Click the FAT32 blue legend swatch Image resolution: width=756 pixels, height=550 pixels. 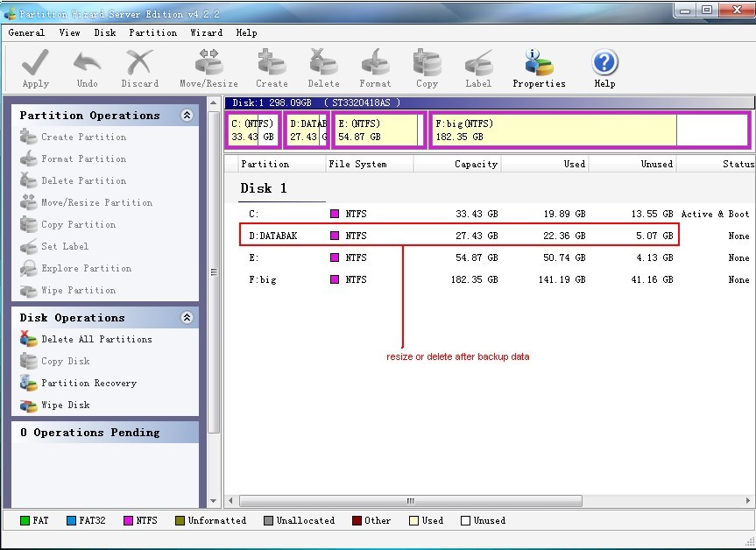point(71,520)
